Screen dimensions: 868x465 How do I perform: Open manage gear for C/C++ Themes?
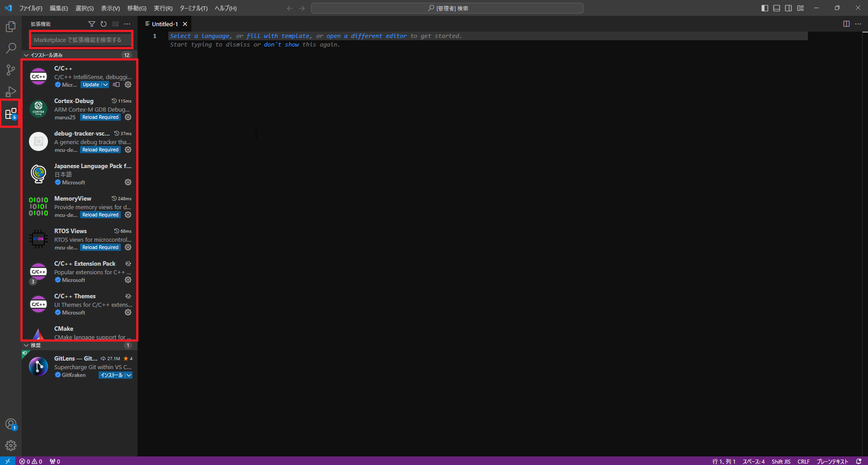[128, 312]
